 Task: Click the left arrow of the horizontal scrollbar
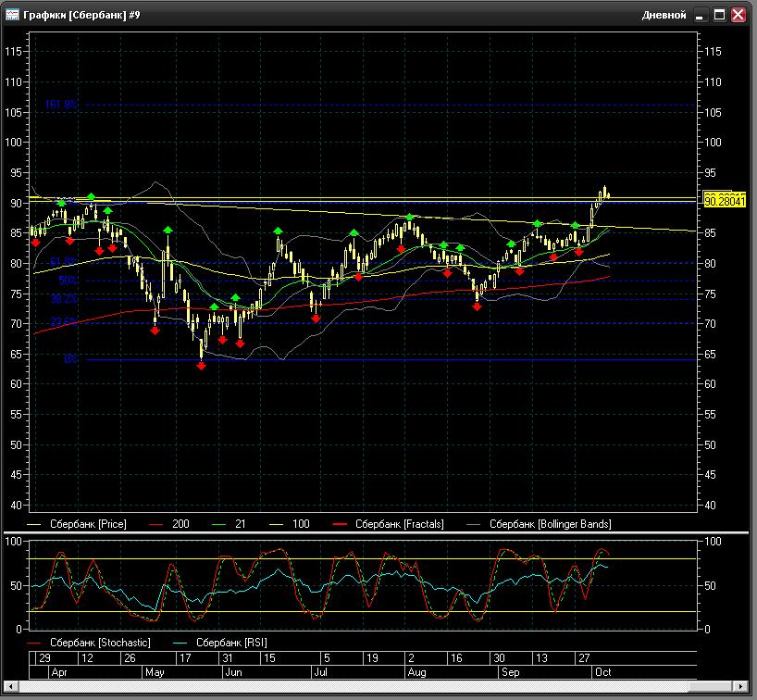coord(10,685)
